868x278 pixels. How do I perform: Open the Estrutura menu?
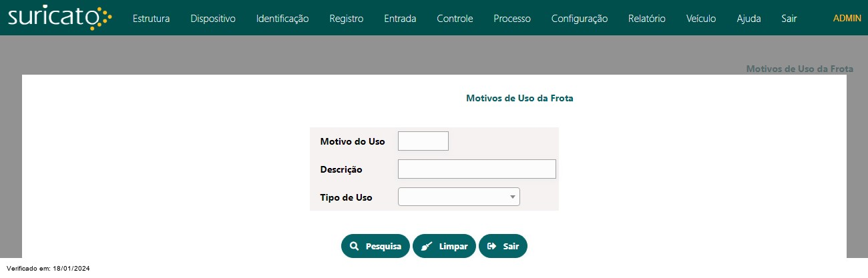tap(151, 19)
